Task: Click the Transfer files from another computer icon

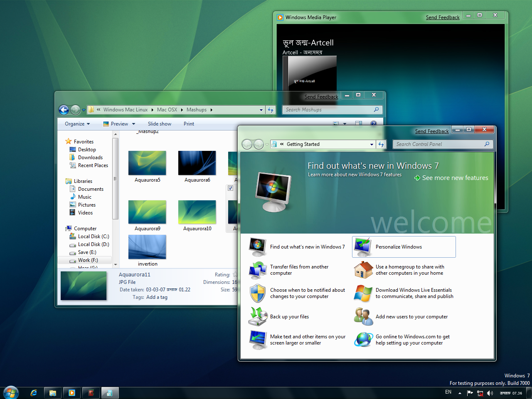Action: [258, 270]
